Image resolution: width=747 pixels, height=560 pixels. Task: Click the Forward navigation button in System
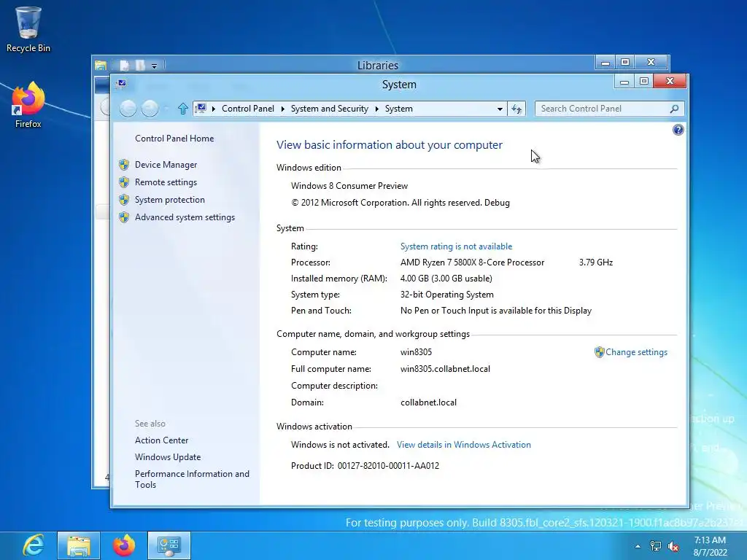click(150, 109)
